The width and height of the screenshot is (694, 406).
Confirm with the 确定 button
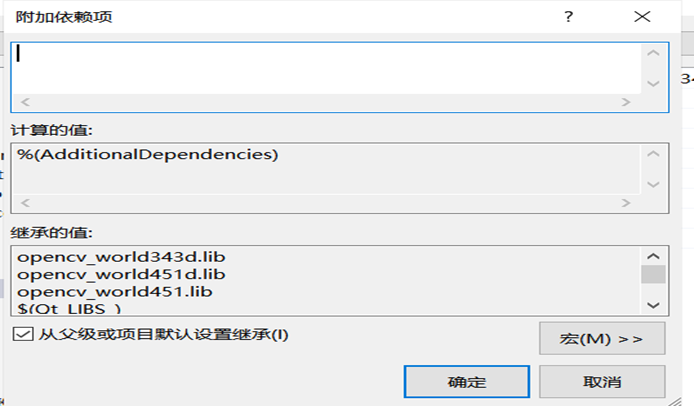(467, 382)
